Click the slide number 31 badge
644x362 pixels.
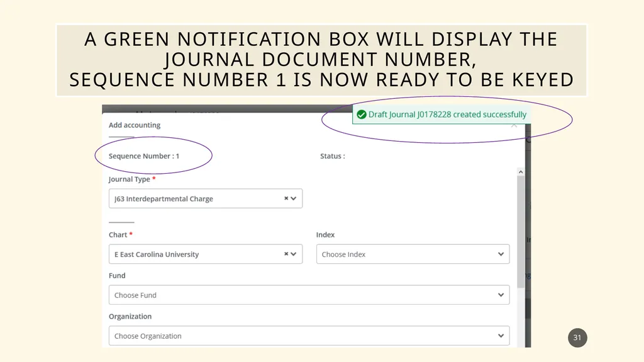pos(577,337)
